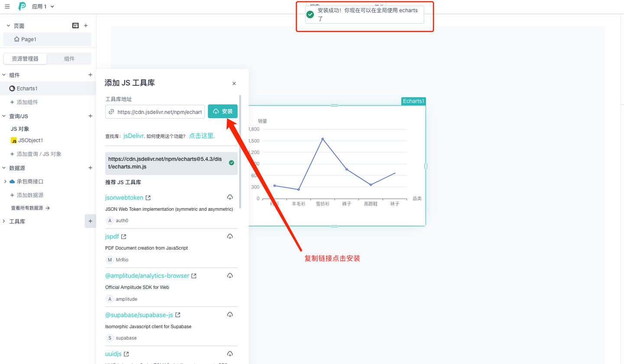Install jsonwebtoken via its download icon
Viewport: 624px width, 364px height.
[230, 197]
